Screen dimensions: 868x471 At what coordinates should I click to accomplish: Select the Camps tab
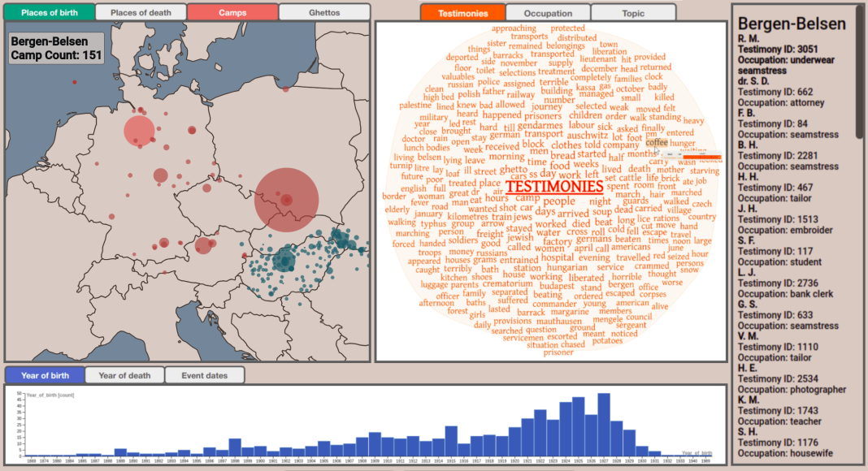pyautogui.click(x=232, y=12)
